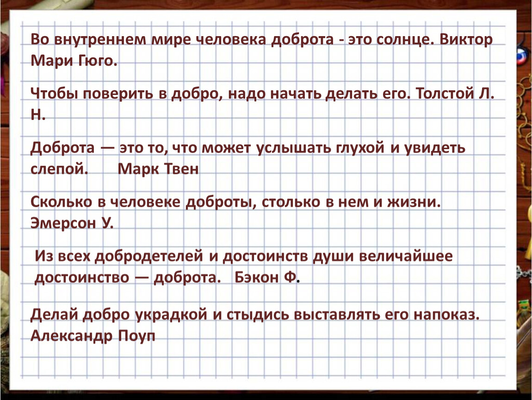Click the author name 'Александр Поуп'
The height and width of the screenshot is (400, 532).
click(x=93, y=336)
